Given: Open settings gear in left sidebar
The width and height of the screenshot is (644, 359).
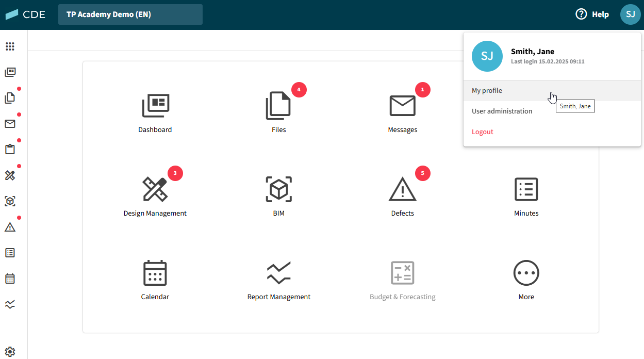Looking at the screenshot, I should [10, 351].
